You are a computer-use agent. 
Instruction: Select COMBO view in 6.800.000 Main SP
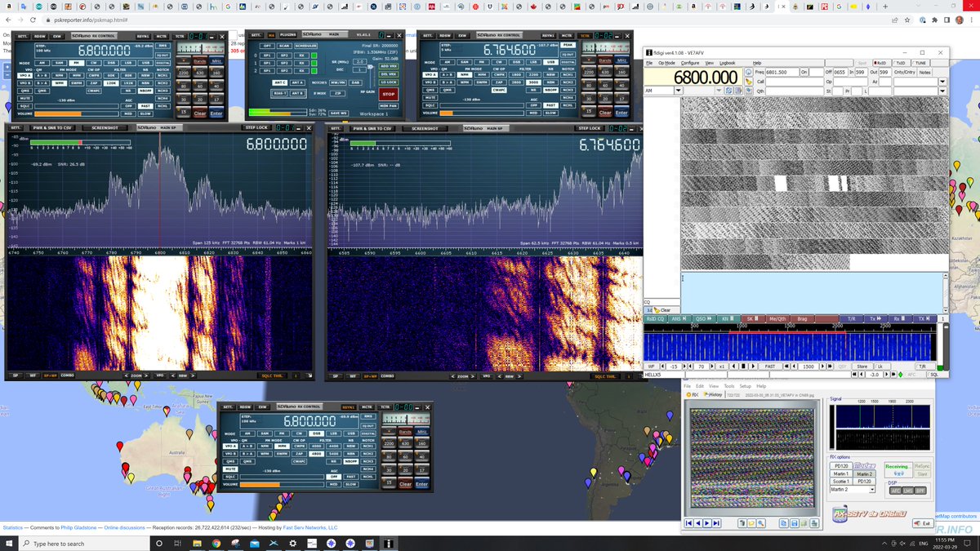click(67, 375)
